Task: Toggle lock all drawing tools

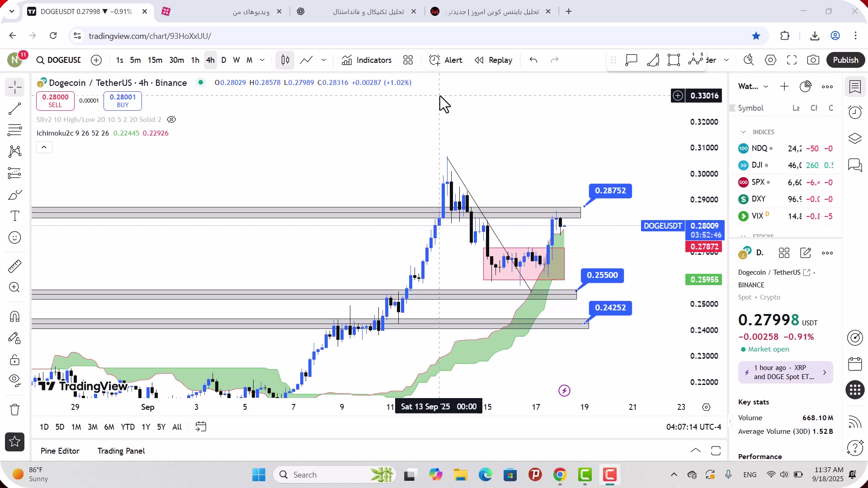Action: click(15, 360)
